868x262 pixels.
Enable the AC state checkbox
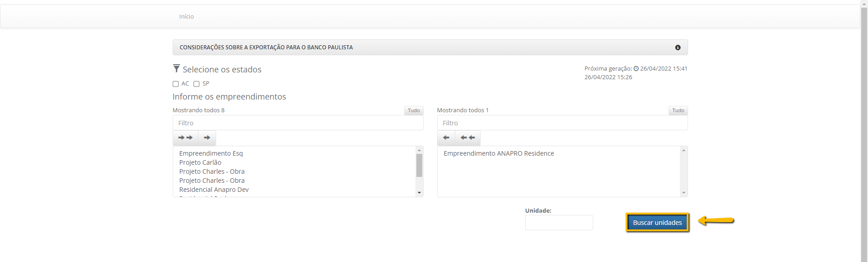[175, 84]
